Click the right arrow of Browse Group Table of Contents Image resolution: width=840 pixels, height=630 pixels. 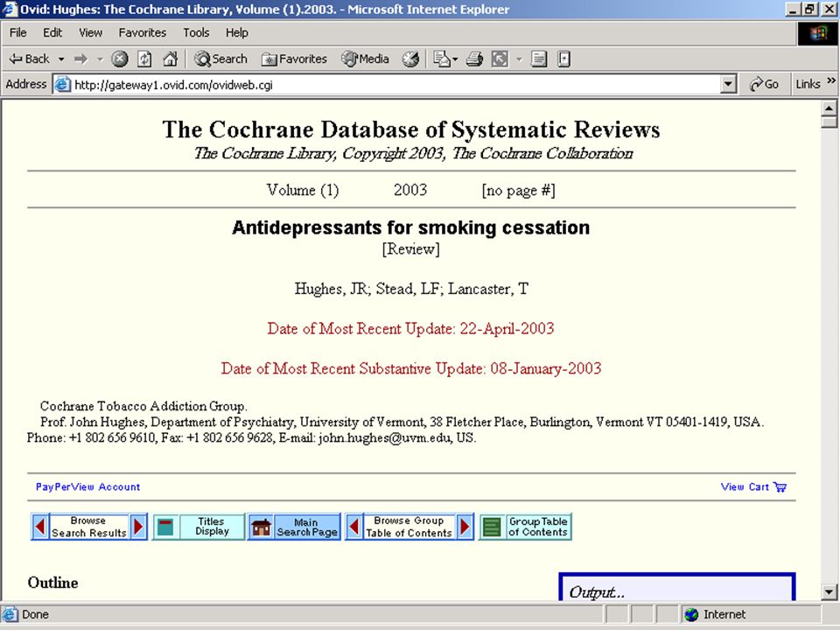coord(465,527)
